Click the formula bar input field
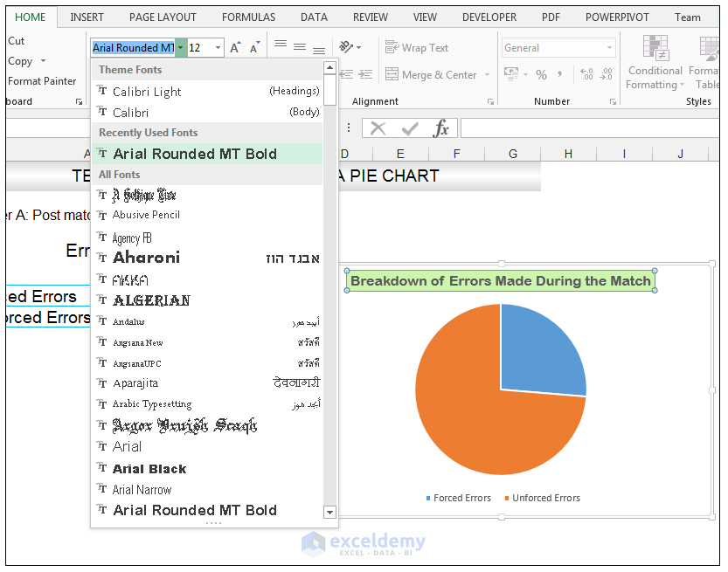Image resolution: width=728 pixels, height=572 pixels. click(x=590, y=128)
